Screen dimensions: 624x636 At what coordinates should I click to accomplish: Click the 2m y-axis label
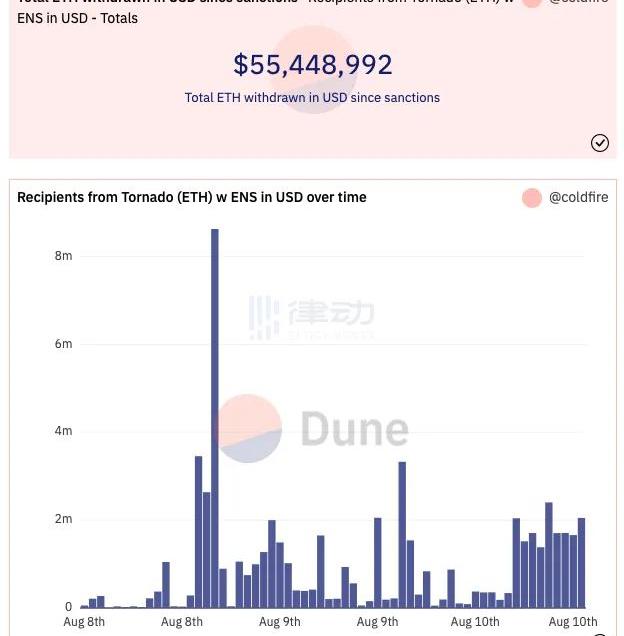pyautogui.click(x=63, y=519)
